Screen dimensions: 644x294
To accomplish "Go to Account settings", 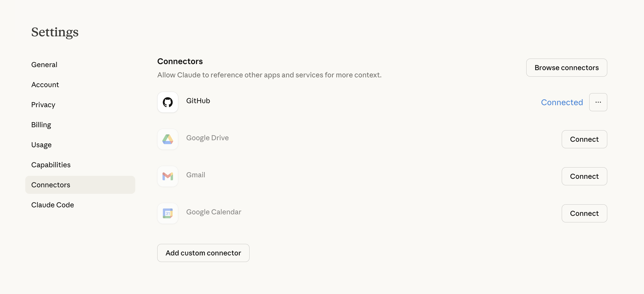I will pyautogui.click(x=45, y=85).
